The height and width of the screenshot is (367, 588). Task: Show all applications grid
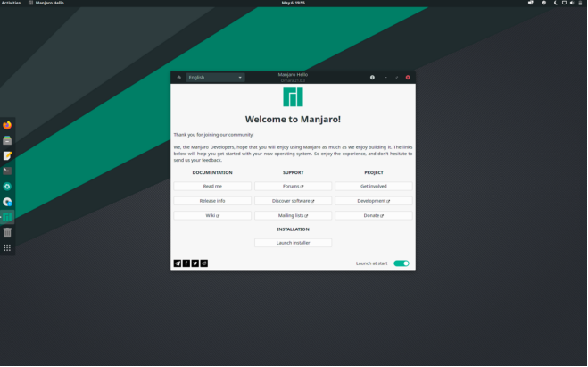(7, 247)
